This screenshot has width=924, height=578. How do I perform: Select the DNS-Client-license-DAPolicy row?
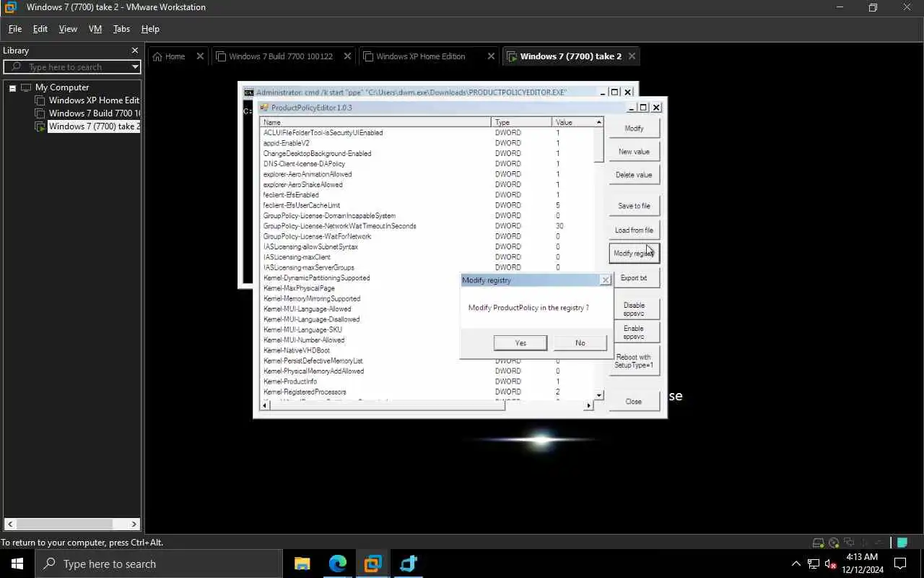pos(427,164)
